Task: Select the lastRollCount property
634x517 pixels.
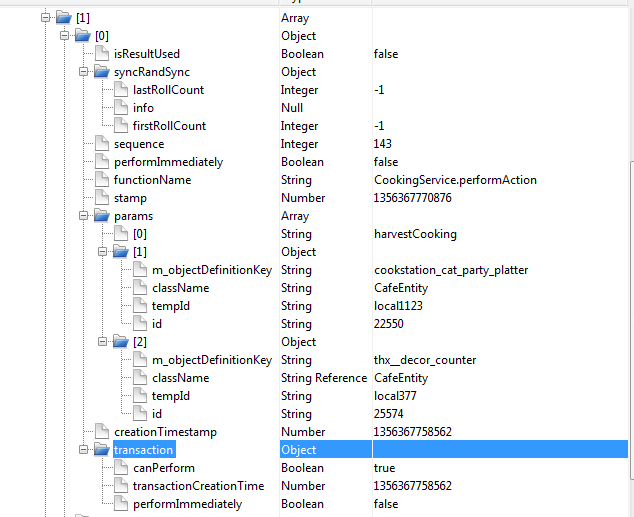Action: tap(168, 90)
